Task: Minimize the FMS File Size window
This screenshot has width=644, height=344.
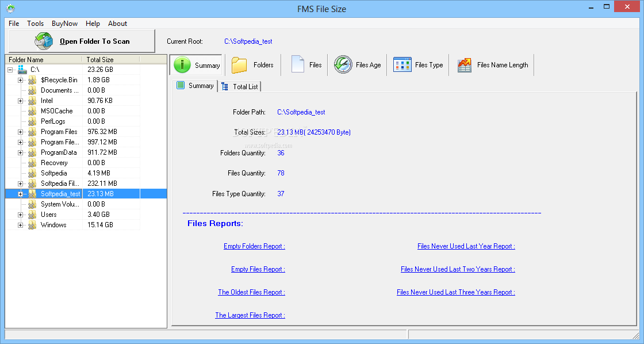Action: point(591,7)
